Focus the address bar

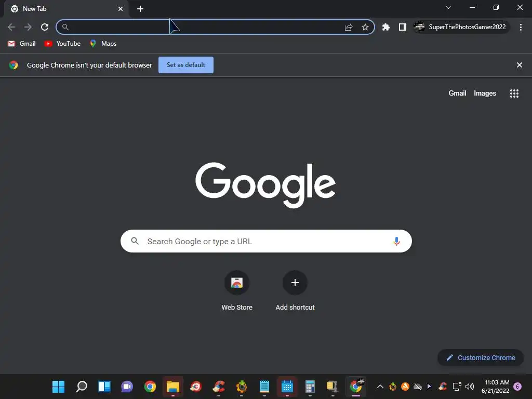pyautogui.click(x=204, y=27)
